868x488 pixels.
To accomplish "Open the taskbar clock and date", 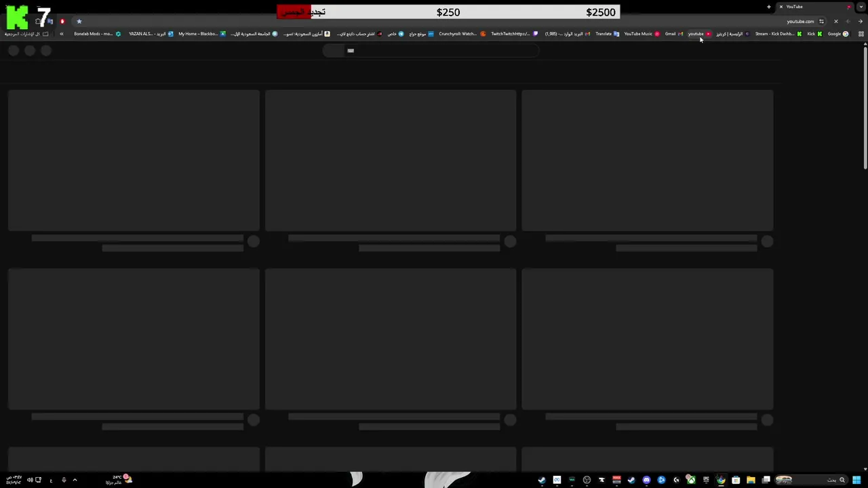I will tap(14, 480).
